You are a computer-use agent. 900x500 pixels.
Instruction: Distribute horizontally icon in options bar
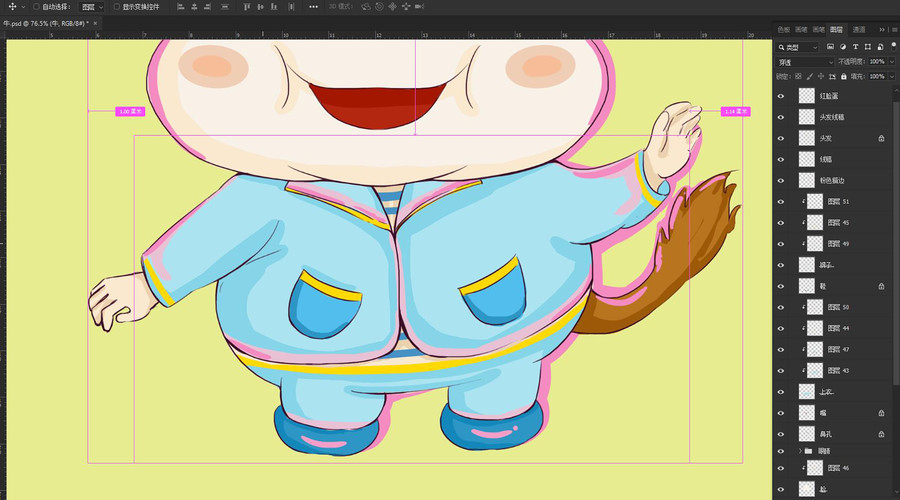292,7
